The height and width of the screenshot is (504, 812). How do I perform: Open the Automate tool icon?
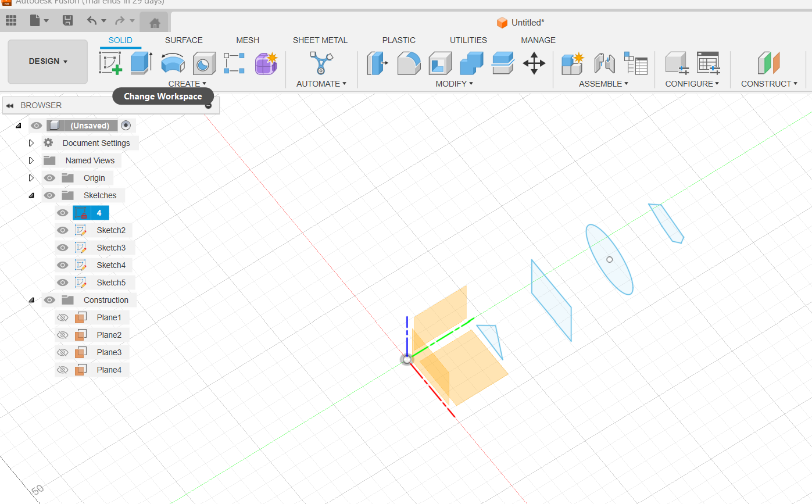coord(321,63)
